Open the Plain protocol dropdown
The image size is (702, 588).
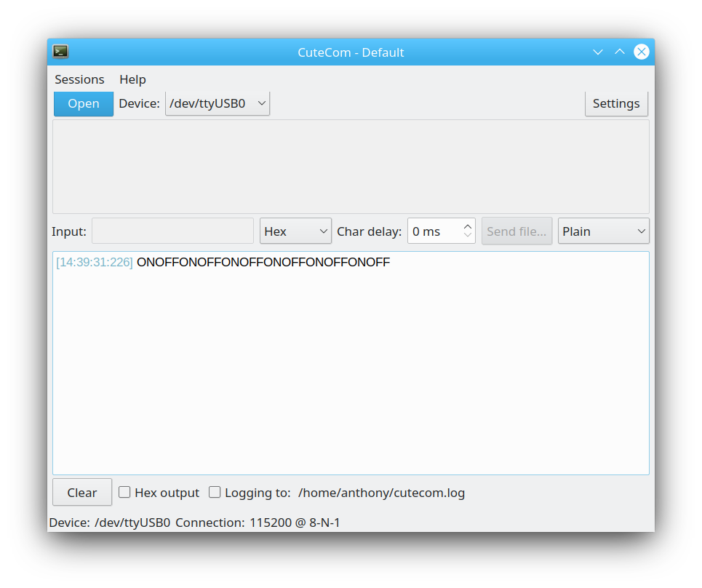click(x=603, y=231)
